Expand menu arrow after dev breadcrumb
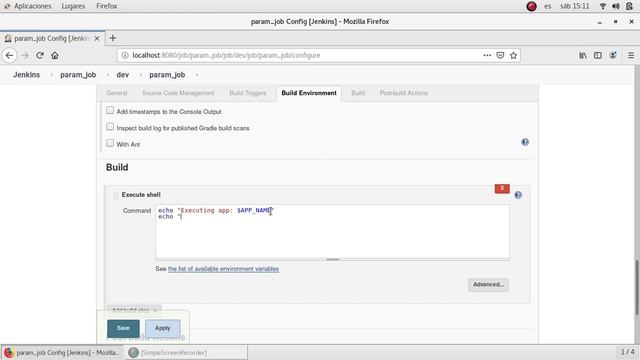This screenshot has height=360, width=640. [140, 75]
